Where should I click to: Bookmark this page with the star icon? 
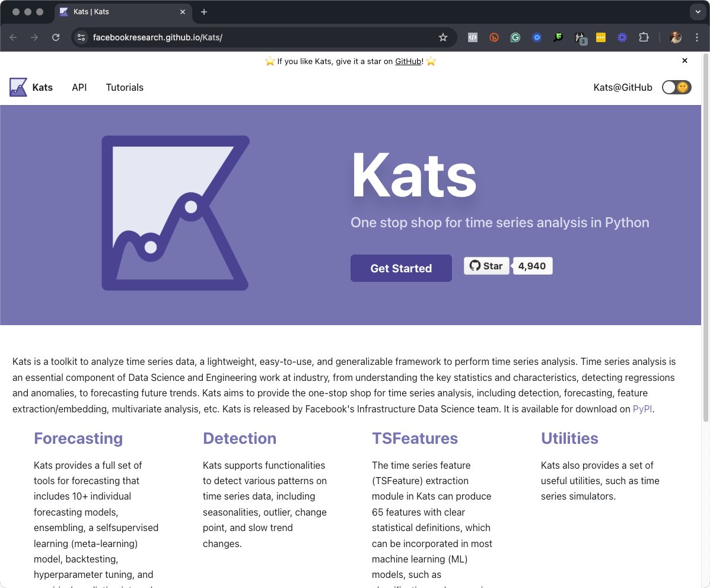[442, 37]
